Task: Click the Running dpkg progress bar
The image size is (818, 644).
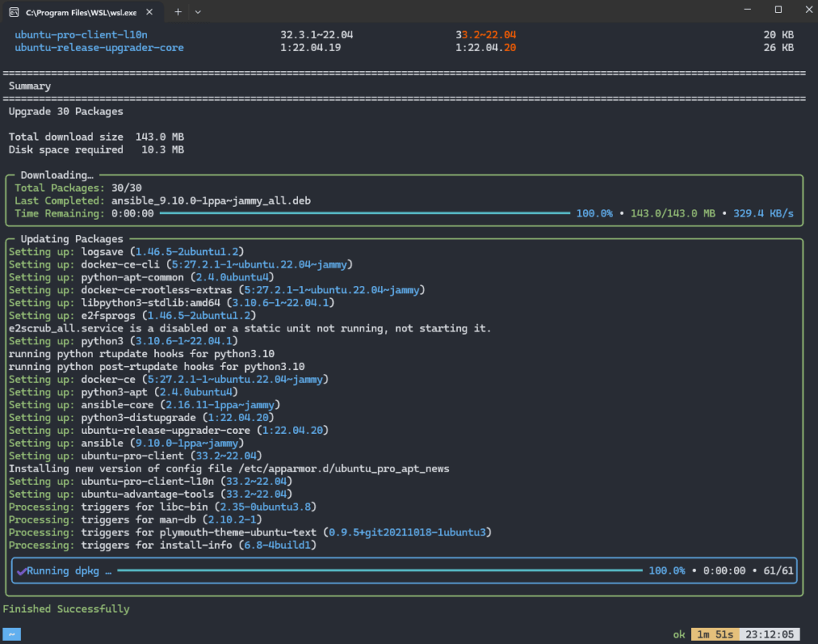Action: click(380, 571)
